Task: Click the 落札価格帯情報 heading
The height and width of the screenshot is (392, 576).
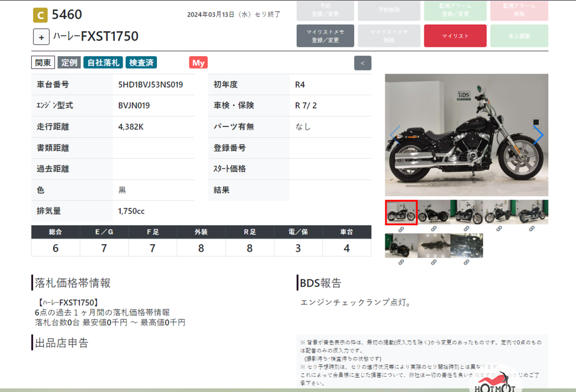Action: pyautogui.click(x=72, y=283)
